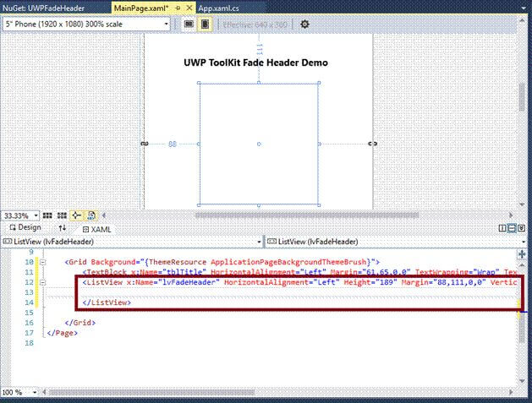Switch to landscape orientation in designer toolbar
Image resolution: width=532 pixels, height=403 pixels.
pyautogui.click(x=189, y=24)
